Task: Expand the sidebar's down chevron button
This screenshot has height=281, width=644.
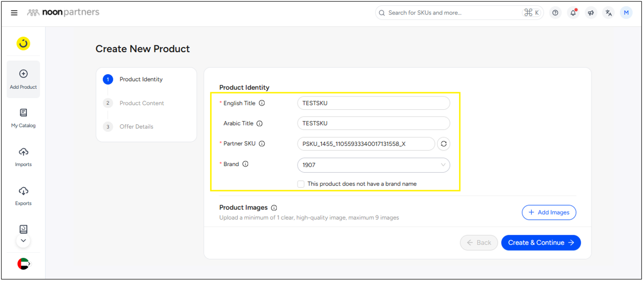Action: [x=23, y=240]
